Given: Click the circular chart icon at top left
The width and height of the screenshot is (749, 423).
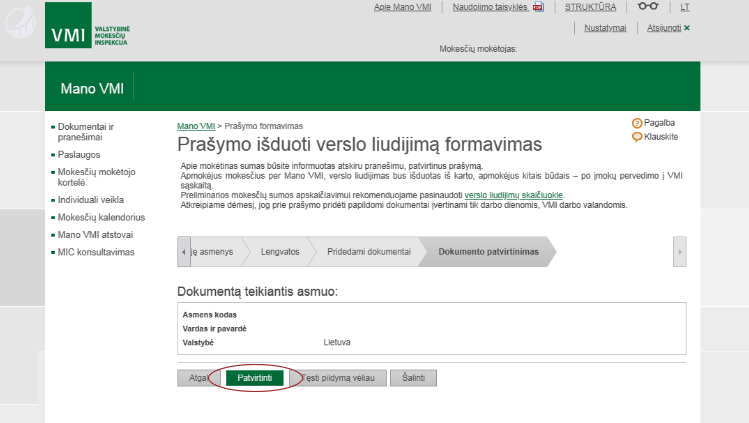Looking at the screenshot, I should [x=20, y=22].
